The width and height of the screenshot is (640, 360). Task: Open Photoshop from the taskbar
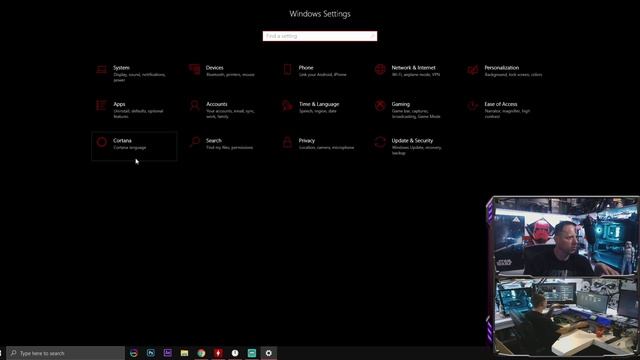click(151, 353)
